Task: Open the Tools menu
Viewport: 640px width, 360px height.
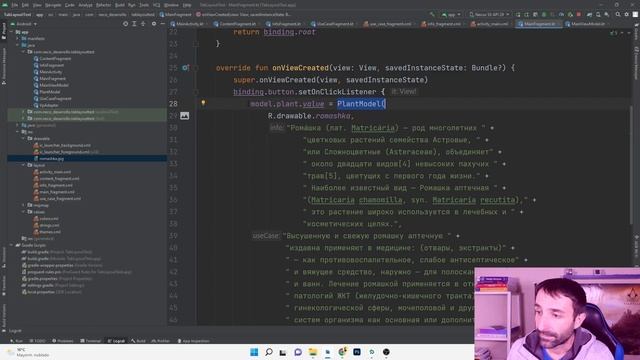Action: tap(144, 5)
